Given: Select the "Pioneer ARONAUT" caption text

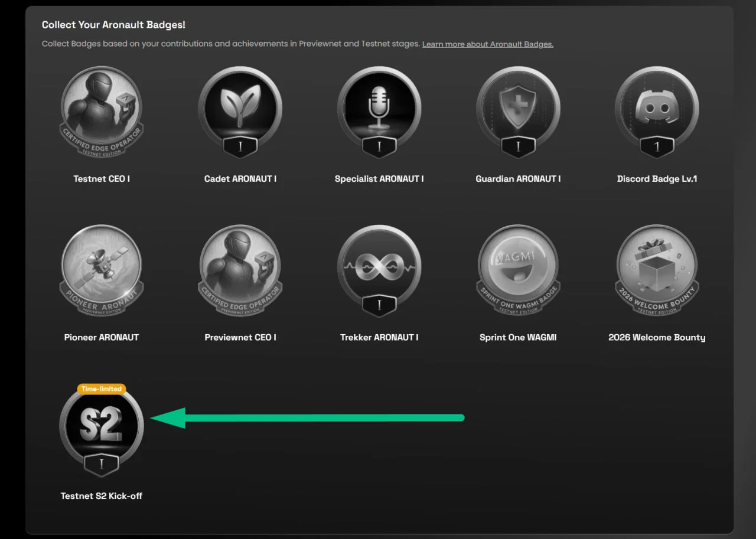Looking at the screenshot, I should click(x=102, y=338).
